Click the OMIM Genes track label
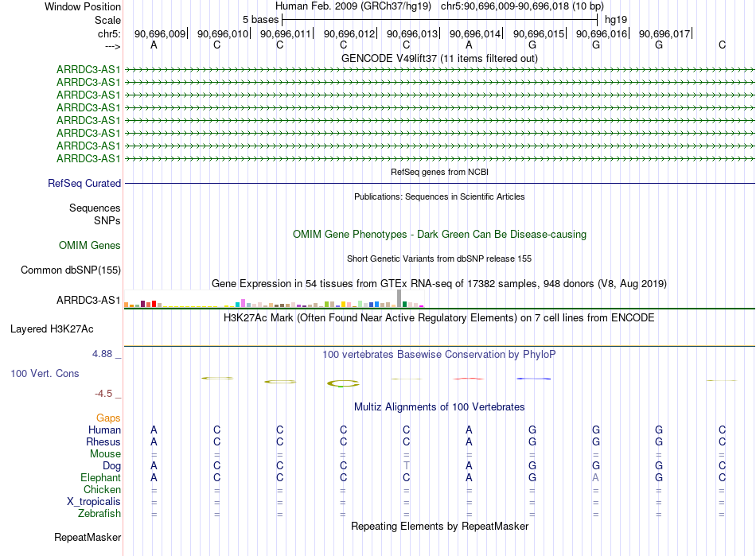 90,246
